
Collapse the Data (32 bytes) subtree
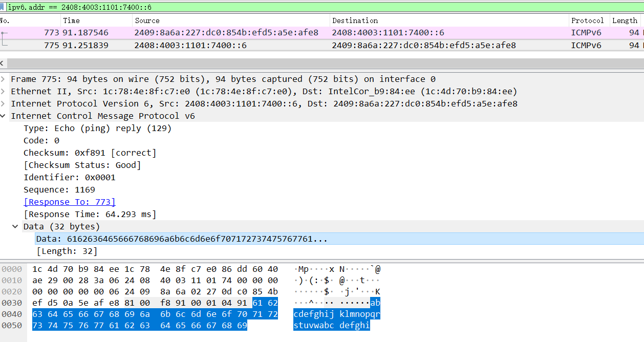pyautogui.click(x=16, y=226)
